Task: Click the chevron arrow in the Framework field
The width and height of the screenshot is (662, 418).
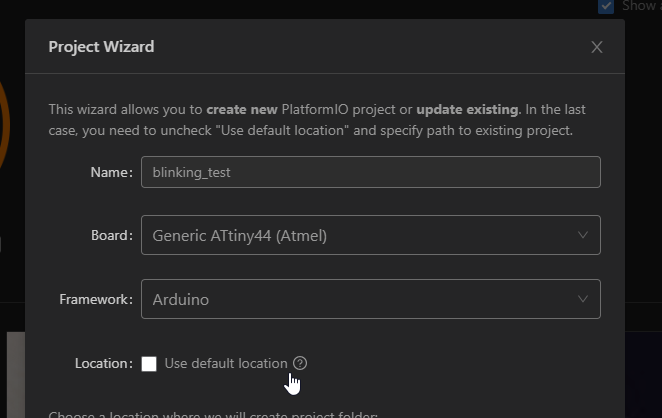Action: tap(583, 299)
